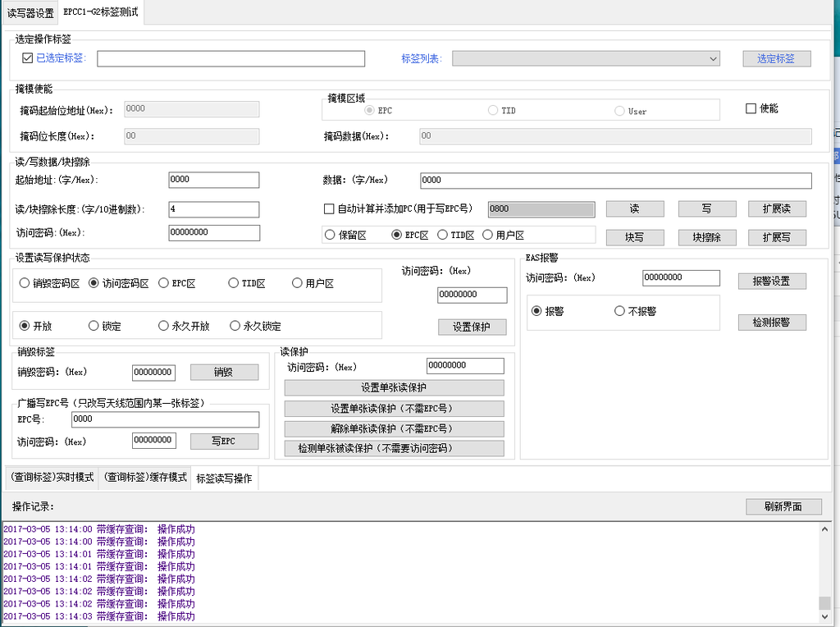Click the 销毁密码 input field
The width and height of the screenshot is (840, 627).
tap(153, 373)
